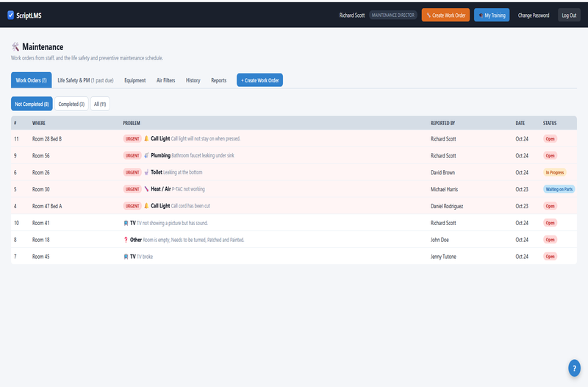Click the plumbing icon in Room 56 row
Viewport: 588px width, 387px height.
[146, 155]
